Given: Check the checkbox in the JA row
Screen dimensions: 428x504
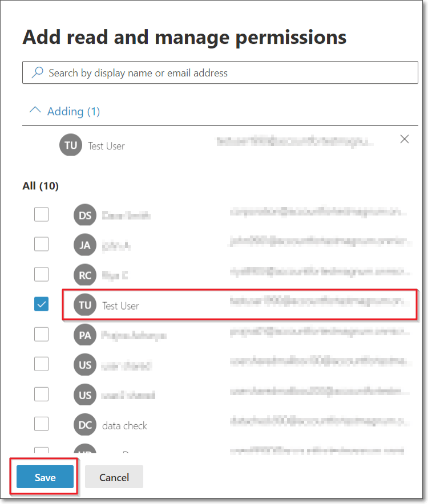Looking at the screenshot, I should pos(41,244).
